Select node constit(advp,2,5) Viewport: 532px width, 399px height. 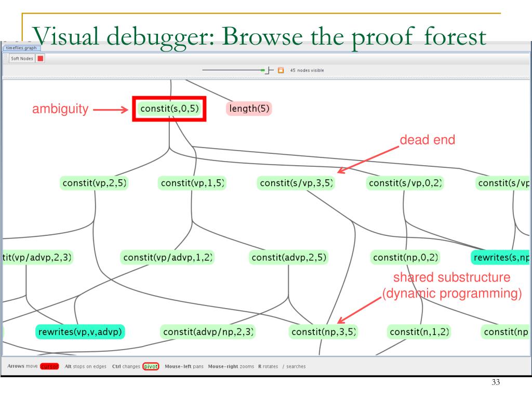[x=289, y=258]
